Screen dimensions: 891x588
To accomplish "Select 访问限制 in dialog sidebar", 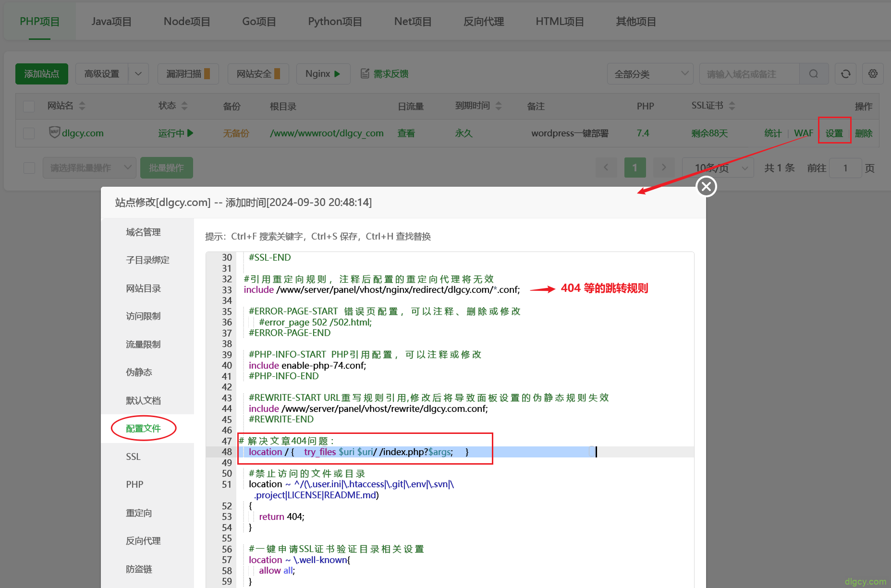I will pyautogui.click(x=143, y=316).
